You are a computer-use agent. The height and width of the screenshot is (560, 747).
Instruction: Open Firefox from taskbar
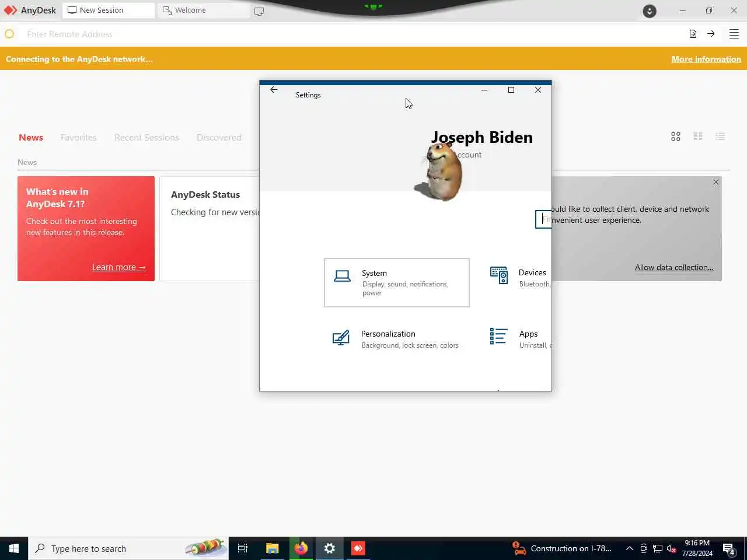301,548
